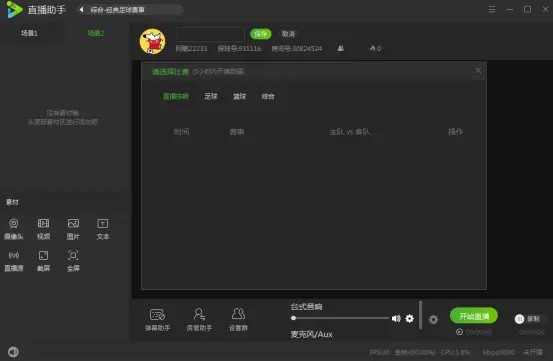This screenshot has height=362, width=553.
Task: Open the room assistant (房管助手)
Action: [x=199, y=320]
